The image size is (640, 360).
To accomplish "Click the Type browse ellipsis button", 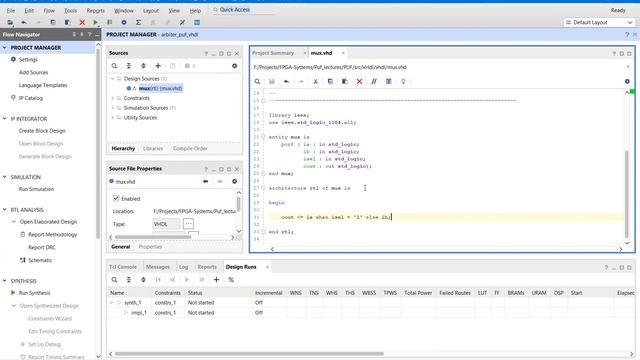I will pos(188,224).
